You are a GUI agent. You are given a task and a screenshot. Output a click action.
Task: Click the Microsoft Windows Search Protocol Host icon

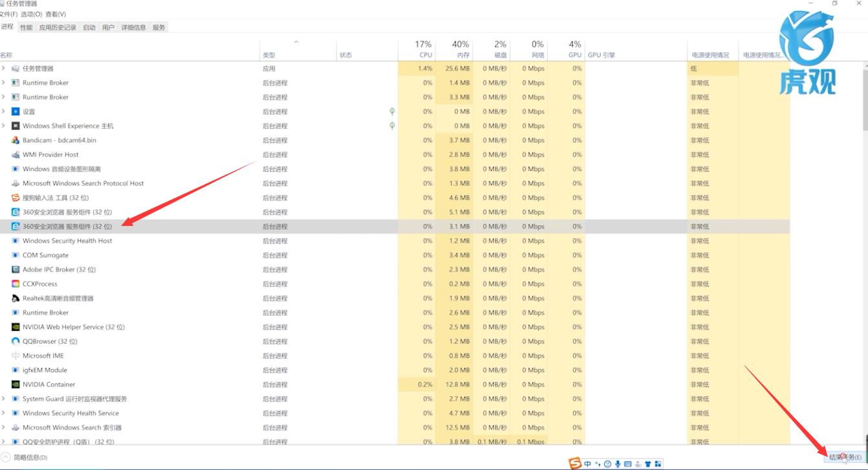16,183
